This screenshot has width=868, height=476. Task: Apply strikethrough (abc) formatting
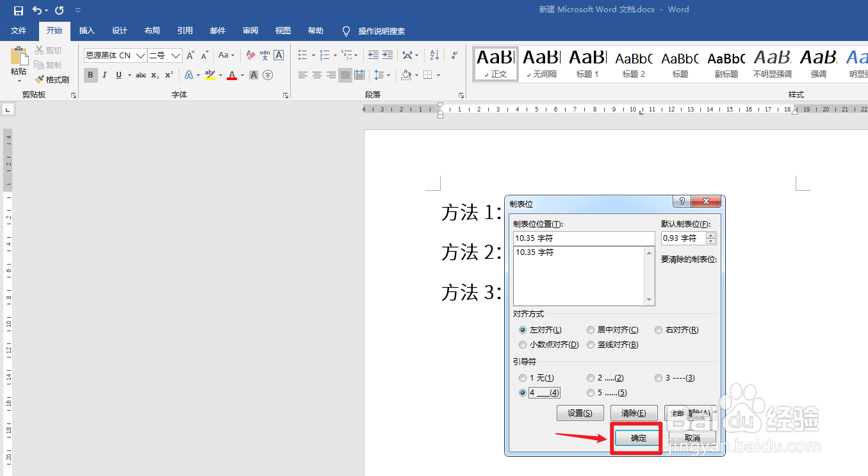(x=141, y=75)
